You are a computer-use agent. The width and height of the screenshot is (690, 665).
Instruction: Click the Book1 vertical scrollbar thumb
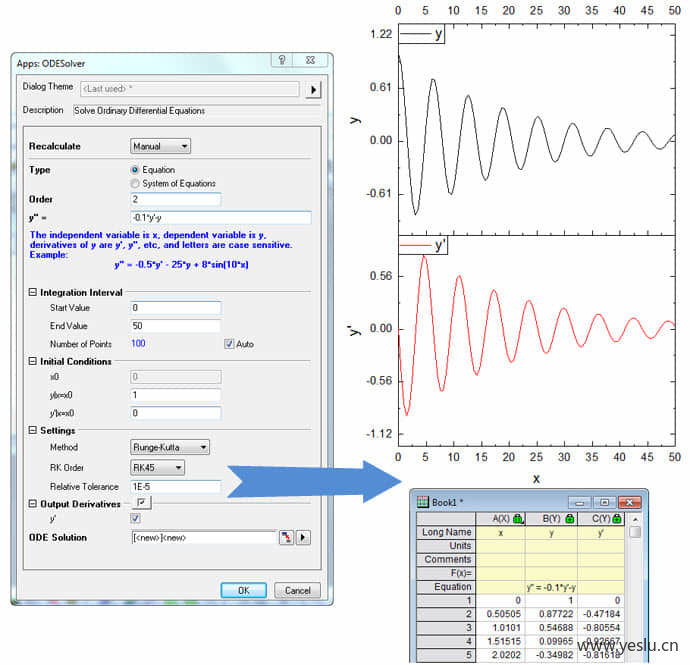coord(635,532)
